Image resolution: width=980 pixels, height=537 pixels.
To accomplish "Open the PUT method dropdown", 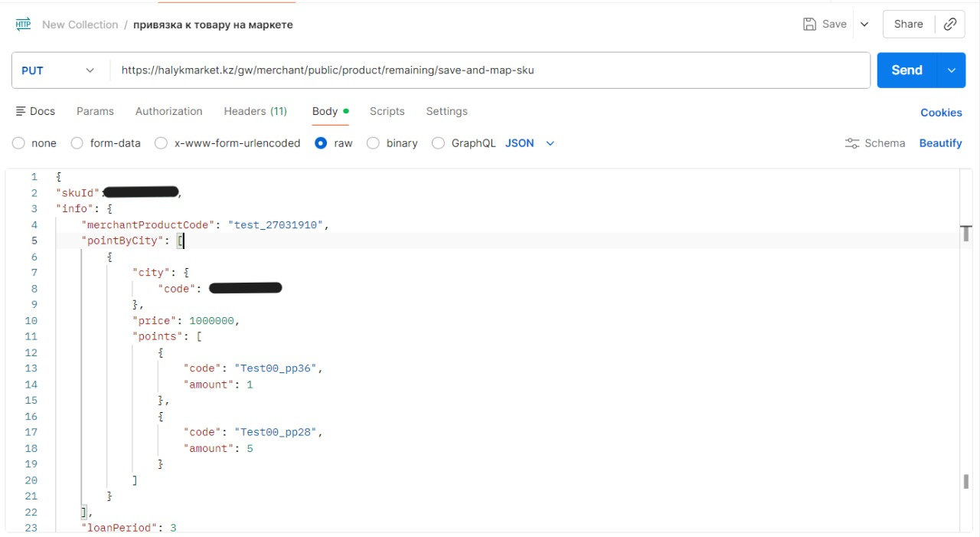I will [x=60, y=70].
